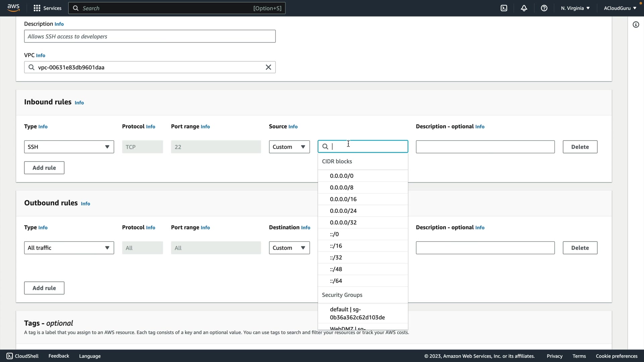The height and width of the screenshot is (362, 644).
Task: Click Add rule under Inbound rules
Action: pyautogui.click(x=44, y=168)
